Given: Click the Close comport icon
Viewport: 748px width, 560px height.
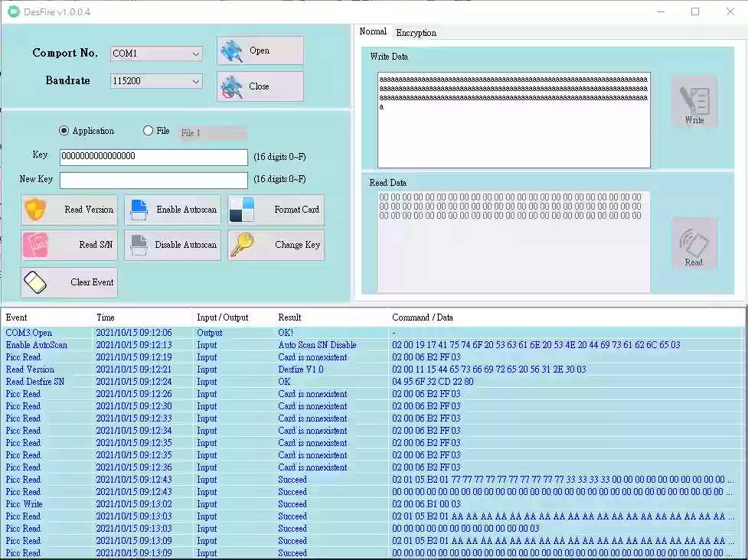Looking at the screenshot, I should pos(231,87).
